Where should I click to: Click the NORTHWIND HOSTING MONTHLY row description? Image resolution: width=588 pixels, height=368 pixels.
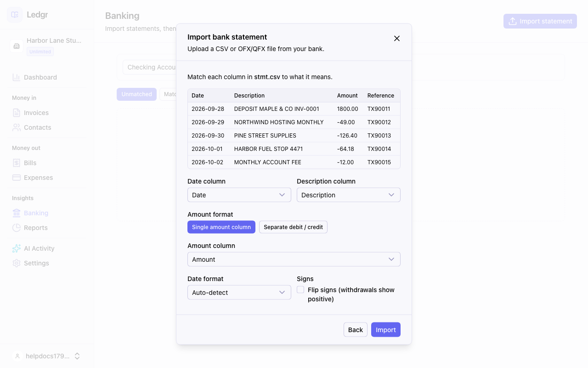[279, 122]
